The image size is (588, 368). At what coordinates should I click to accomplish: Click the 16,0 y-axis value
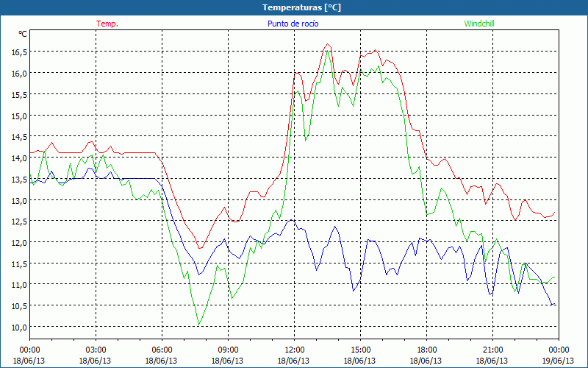(x=19, y=73)
